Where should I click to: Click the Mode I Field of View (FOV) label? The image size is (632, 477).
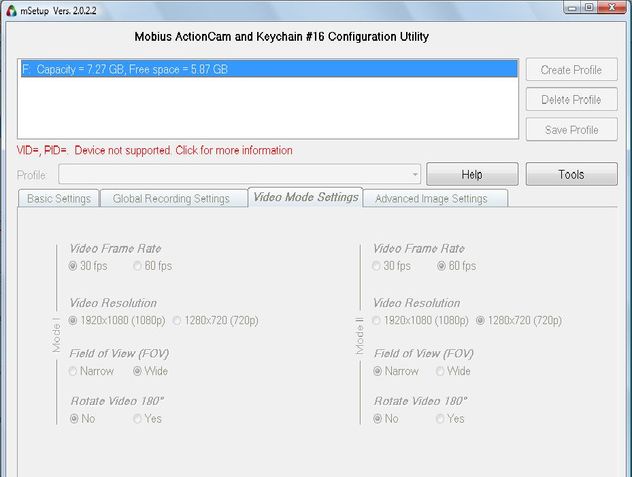click(x=119, y=354)
